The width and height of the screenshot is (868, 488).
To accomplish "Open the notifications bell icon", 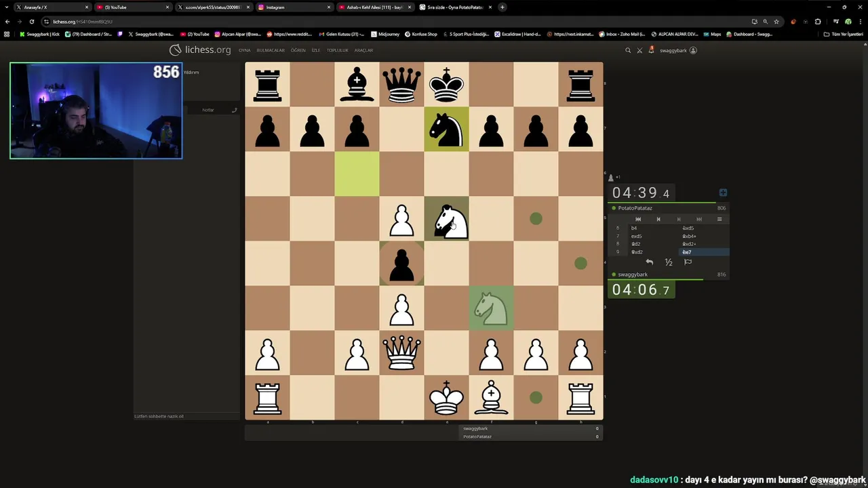I will click(652, 50).
